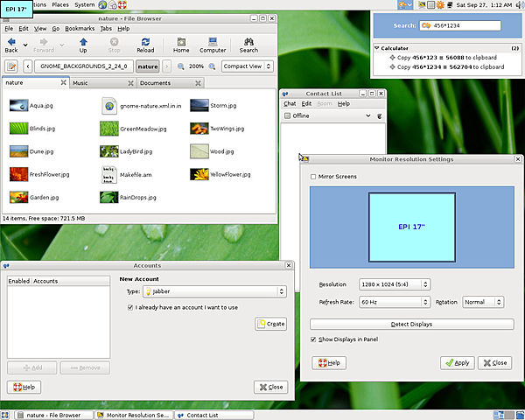Viewport: 525px width, 420px height.
Task: Uncheck Show Displays in Panel
Action: pyautogui.click(x=313, y=339)
